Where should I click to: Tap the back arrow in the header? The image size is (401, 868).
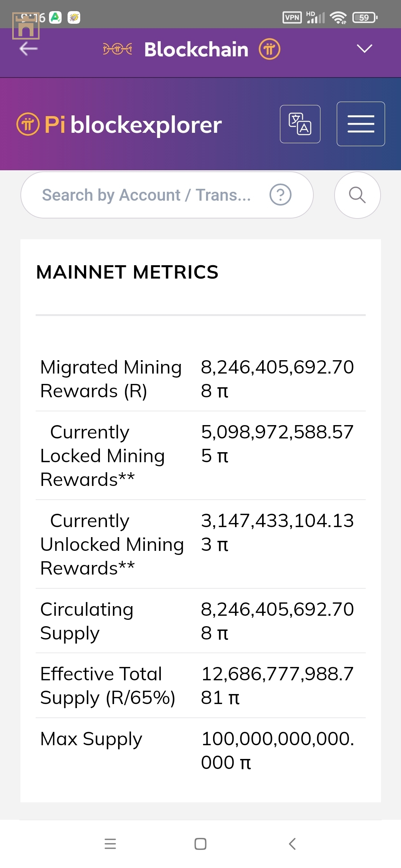tap(29, 49)
